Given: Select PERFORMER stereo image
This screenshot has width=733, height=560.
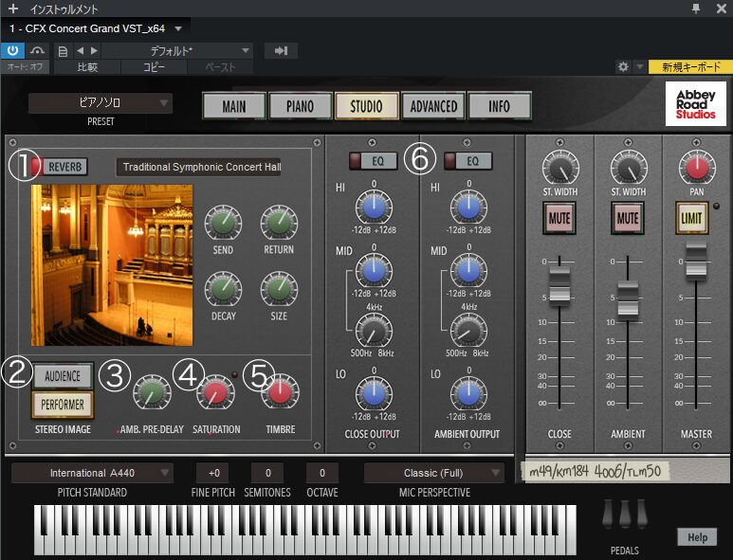Looking at the screenshot, I should coord(63,404).
